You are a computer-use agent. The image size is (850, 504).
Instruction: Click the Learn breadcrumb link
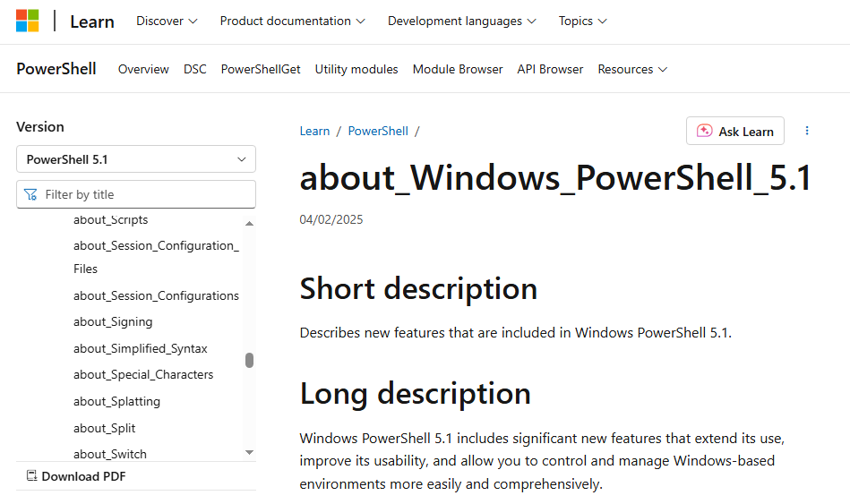click(314, 132)
